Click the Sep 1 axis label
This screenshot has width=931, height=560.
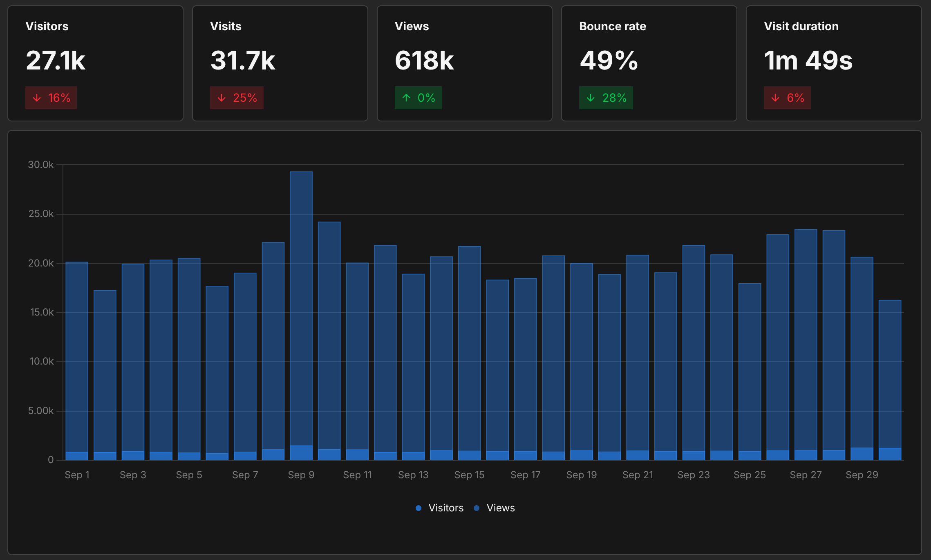pyautogui.click(x=77, y=475)
